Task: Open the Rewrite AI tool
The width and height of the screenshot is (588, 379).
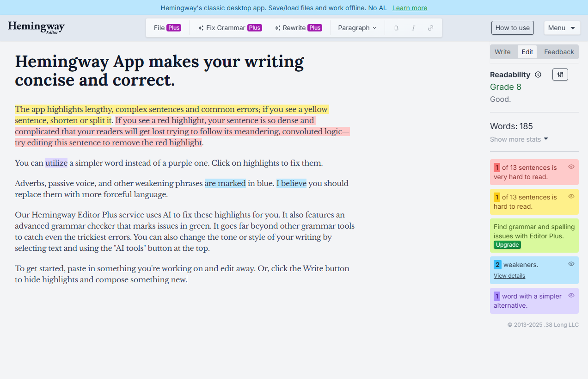Action: coord(298,28)
